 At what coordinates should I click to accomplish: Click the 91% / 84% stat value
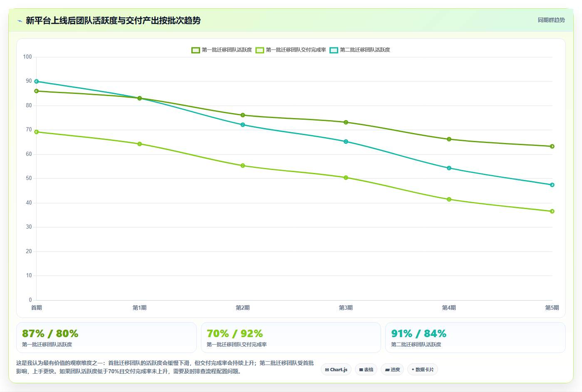[x=419, y=334]
